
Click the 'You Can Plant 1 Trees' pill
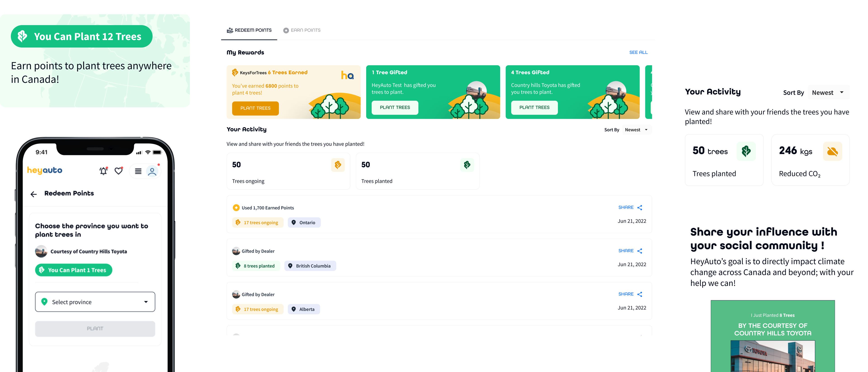pyautogui.click(x=73, y=270)
